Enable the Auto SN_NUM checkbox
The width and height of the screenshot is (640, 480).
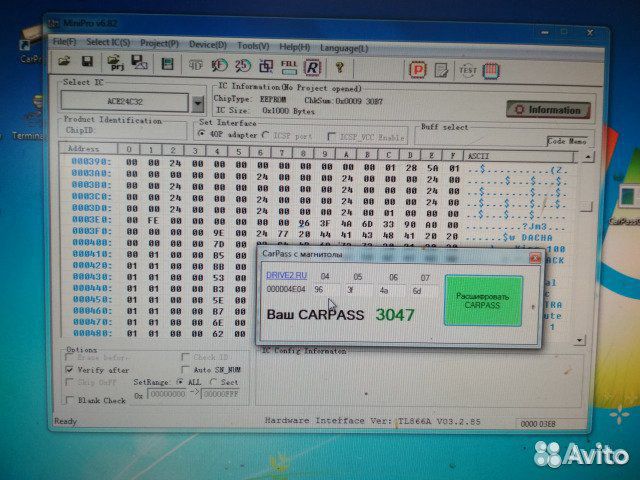pos(186,370)
